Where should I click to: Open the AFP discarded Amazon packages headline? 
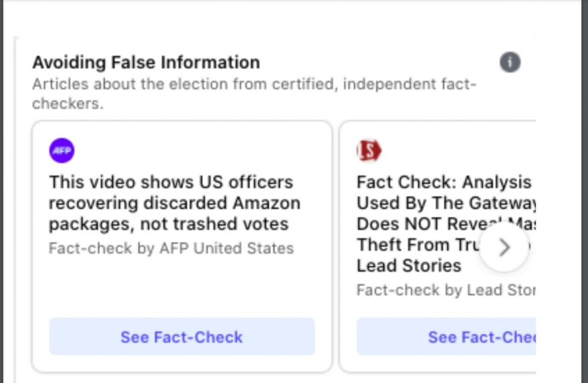tap(174, 203)
